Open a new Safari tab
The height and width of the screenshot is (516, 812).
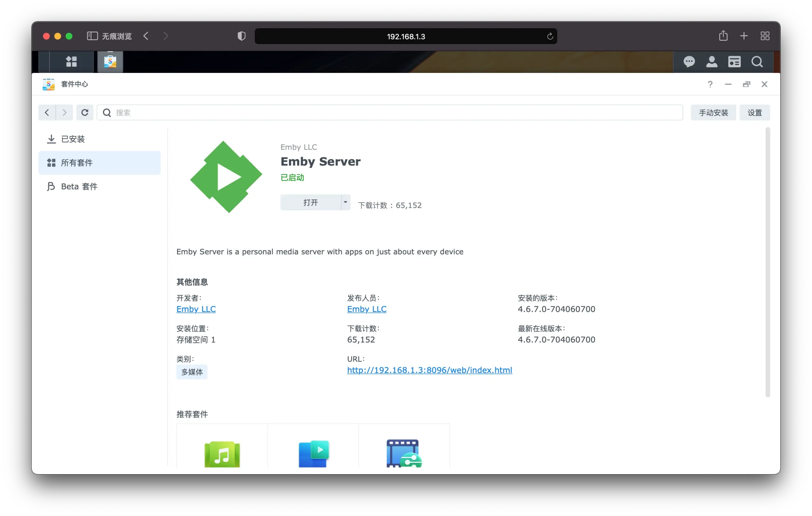pos(744,36)
